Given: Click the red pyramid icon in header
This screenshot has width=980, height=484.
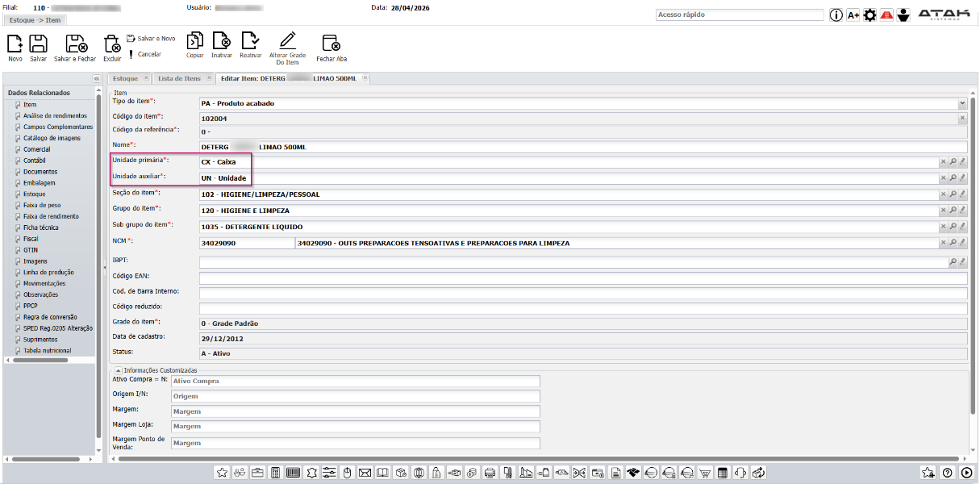Looking at the screenshot, I should coord(886,15).
